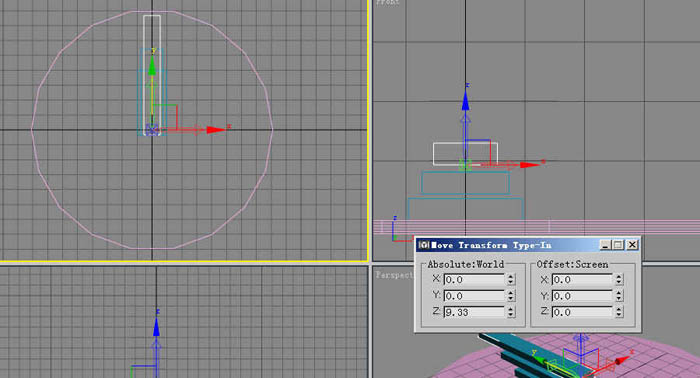This screenshot has height=378, width=700.
Task: Click the Offset Screen Z spinner arrows
Action: point(619,312)
